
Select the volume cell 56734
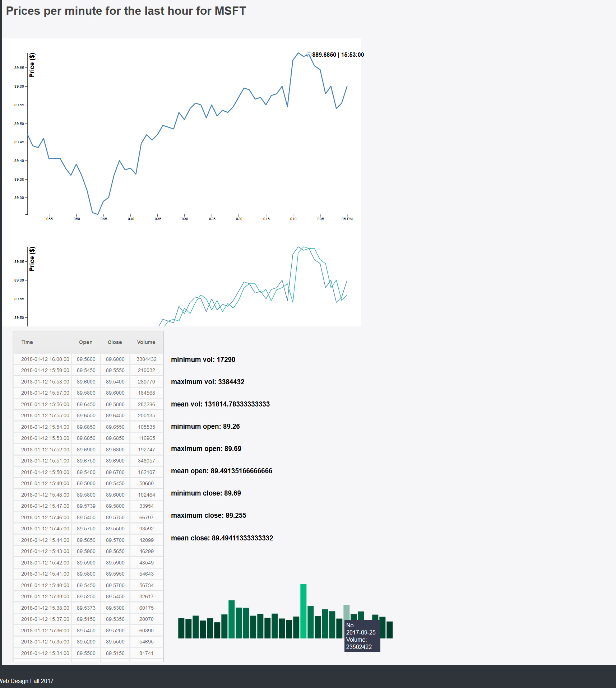(x=147, y=585)
